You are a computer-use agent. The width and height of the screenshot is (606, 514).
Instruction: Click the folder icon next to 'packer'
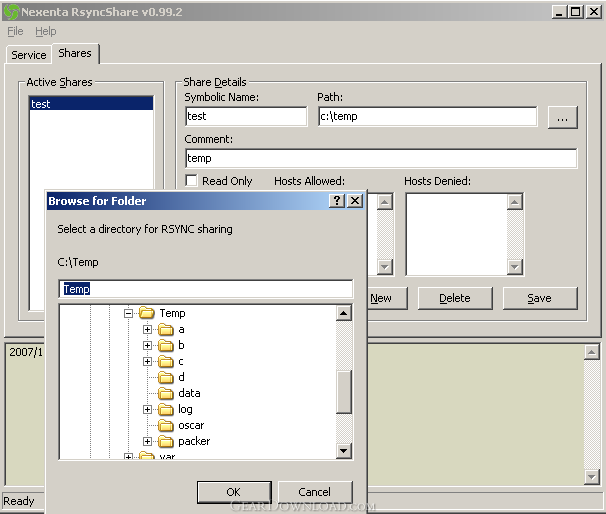[x=166, y=441]
